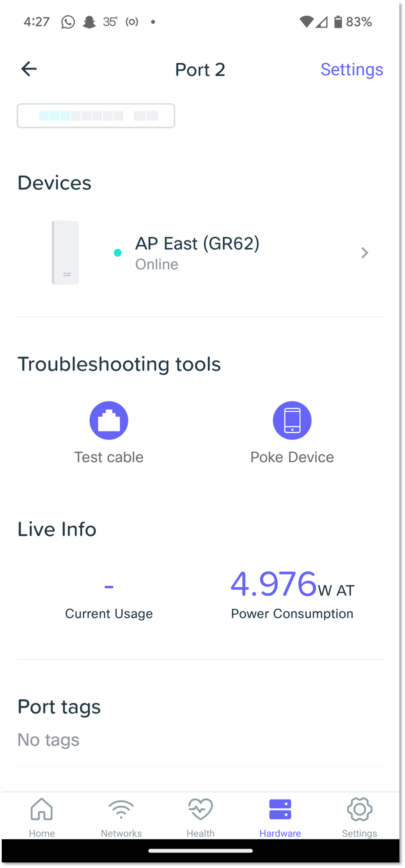Tap the switch port layout diagram
Screen dimensions: 405x868
click(96, 116)
